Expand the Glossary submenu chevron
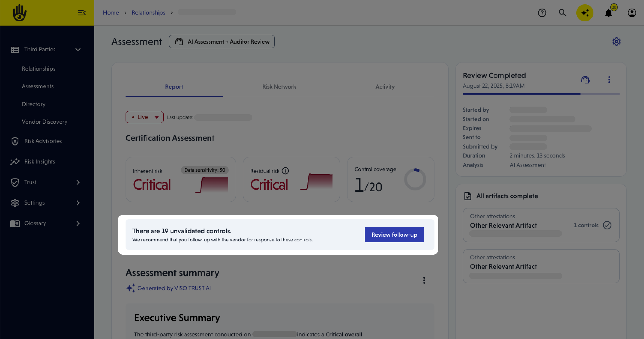 (x=78, y=223)
